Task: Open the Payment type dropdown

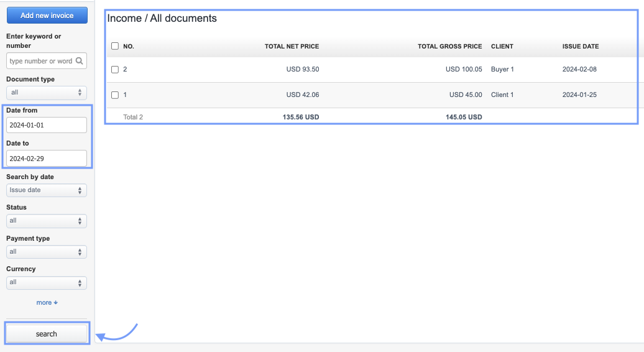Action: 47,252
